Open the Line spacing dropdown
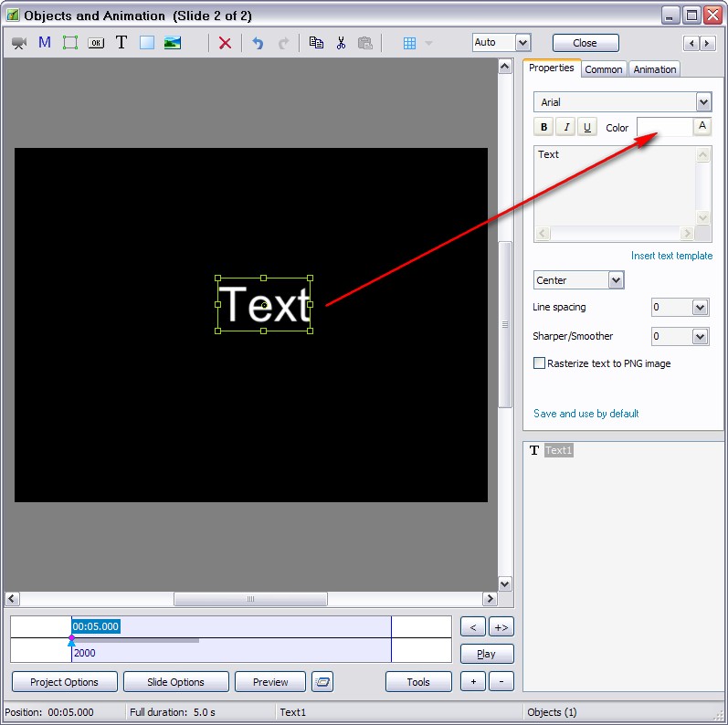This screenshot has width=728, height=725. tap(700, 308)
